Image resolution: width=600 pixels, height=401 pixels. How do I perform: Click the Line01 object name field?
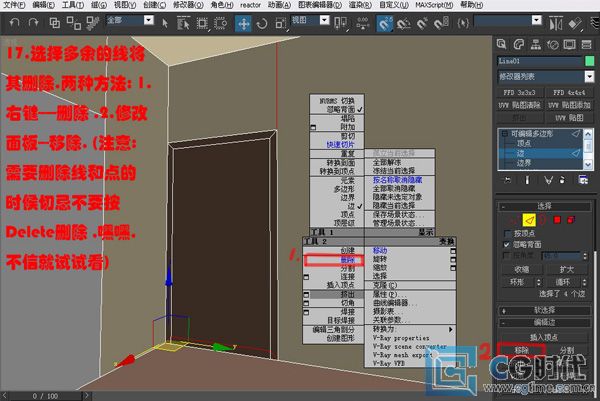click(540, 61)
